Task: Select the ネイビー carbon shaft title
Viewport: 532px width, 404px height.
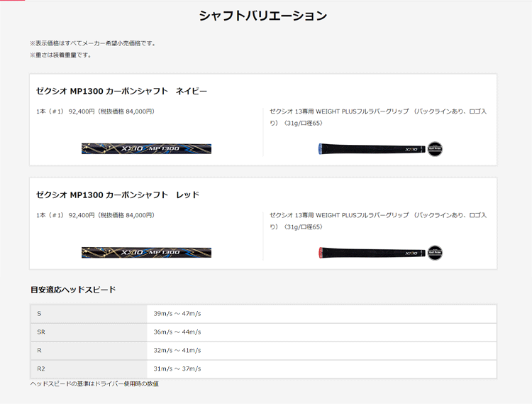Action: coord(121,91)
